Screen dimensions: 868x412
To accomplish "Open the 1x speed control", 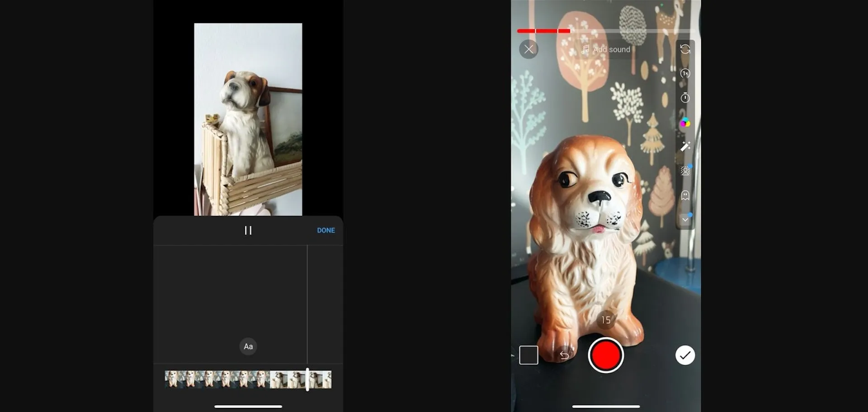I will [x=685, y=74].
